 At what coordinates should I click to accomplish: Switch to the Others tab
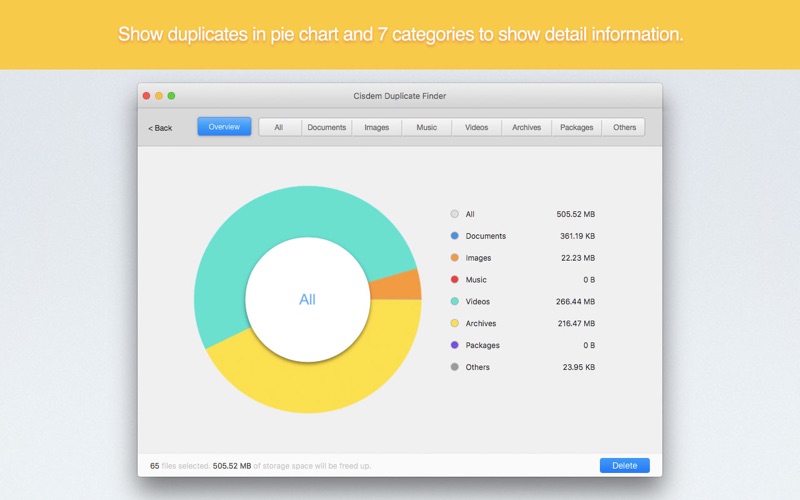pos(624,128)
